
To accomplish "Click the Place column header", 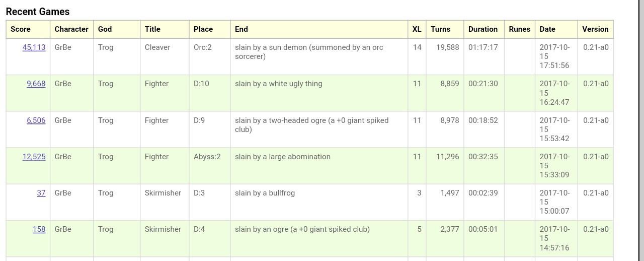I will click(203, 29).
